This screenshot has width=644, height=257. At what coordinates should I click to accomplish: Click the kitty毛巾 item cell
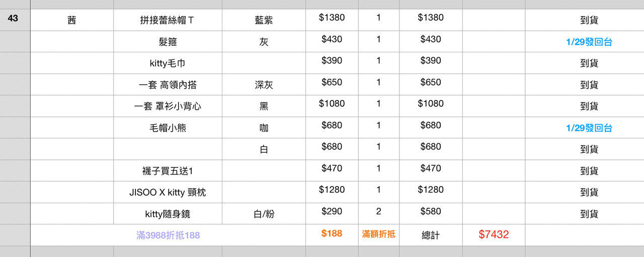[168, 63]
